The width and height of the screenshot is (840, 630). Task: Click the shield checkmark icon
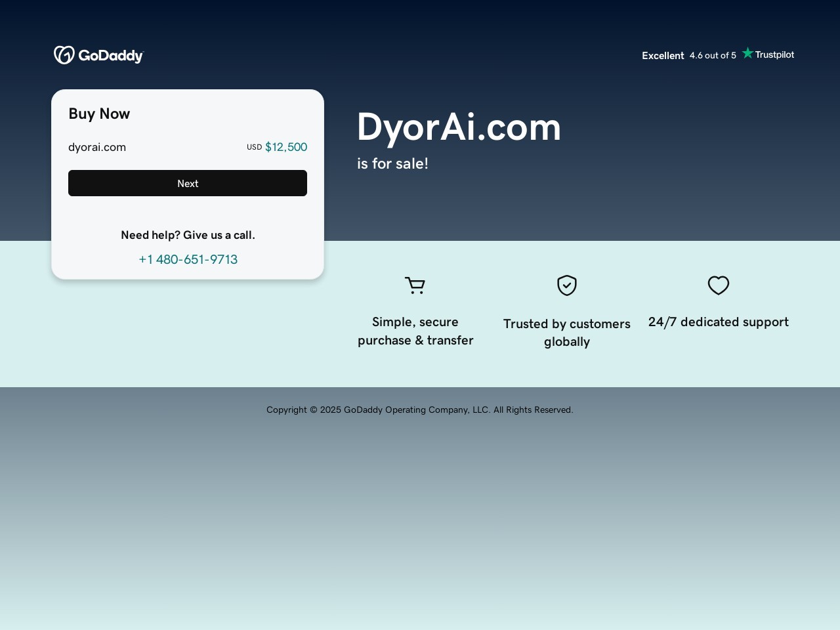[567, 285]
